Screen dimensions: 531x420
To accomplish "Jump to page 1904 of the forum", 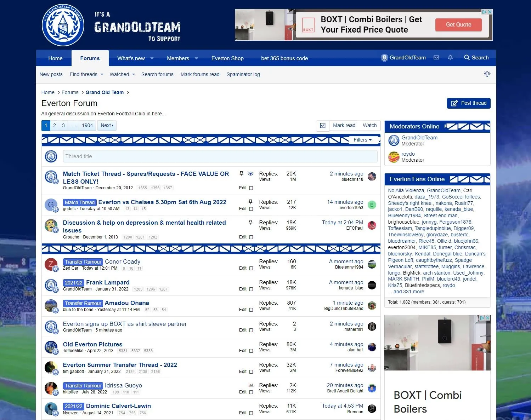I will pyautogui.click(x=87, y=125).
